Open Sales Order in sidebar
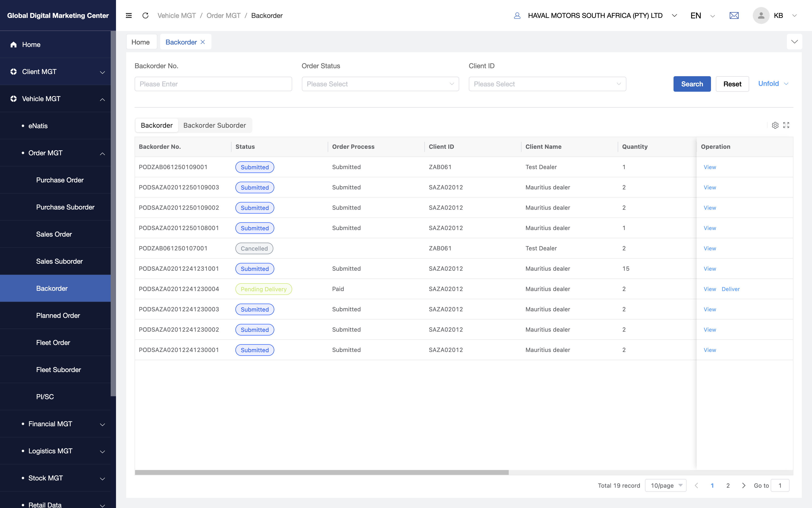 (54, 234)
